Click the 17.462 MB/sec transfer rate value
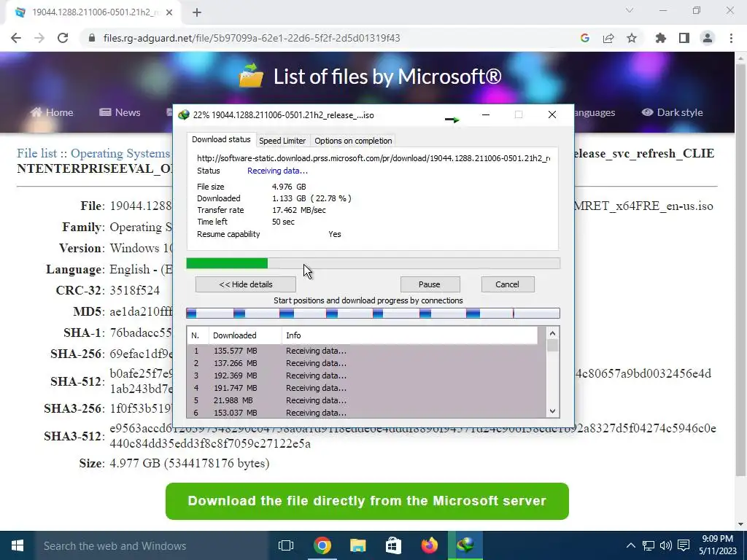Image resolution: width=747 pixels, height=560 pixels. pos(298,210)
